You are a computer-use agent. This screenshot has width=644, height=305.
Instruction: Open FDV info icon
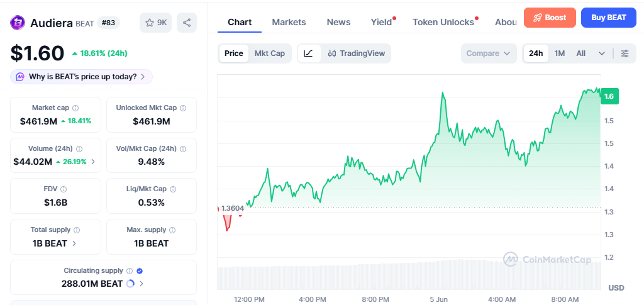(64, 189)
